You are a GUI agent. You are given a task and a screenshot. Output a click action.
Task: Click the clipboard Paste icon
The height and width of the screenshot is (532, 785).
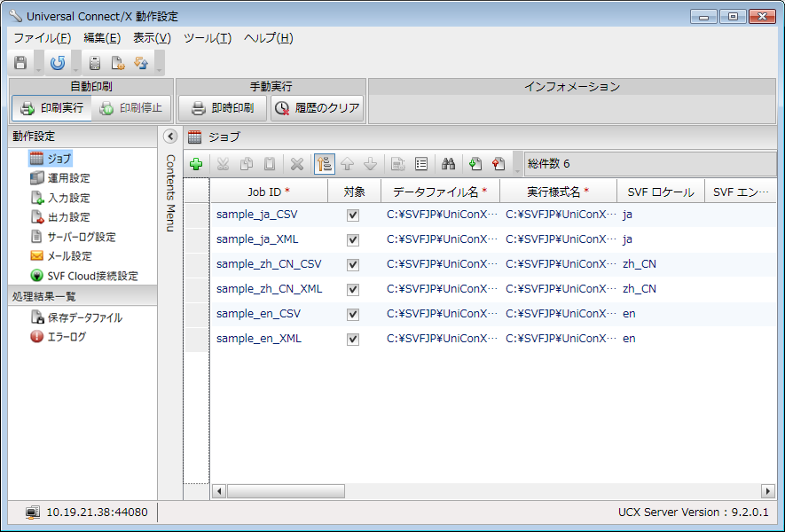[x=270, y=164]
